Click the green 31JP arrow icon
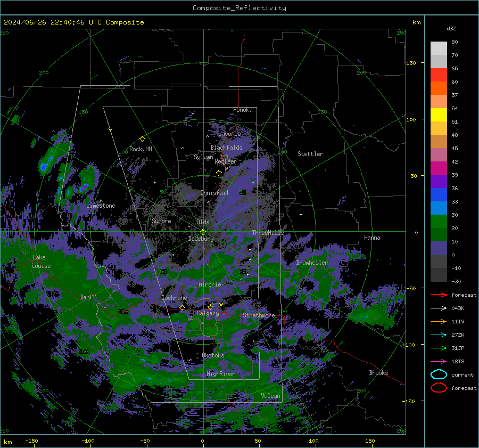The height and width of the screenshot is (448, 479). tap(439, 348)
